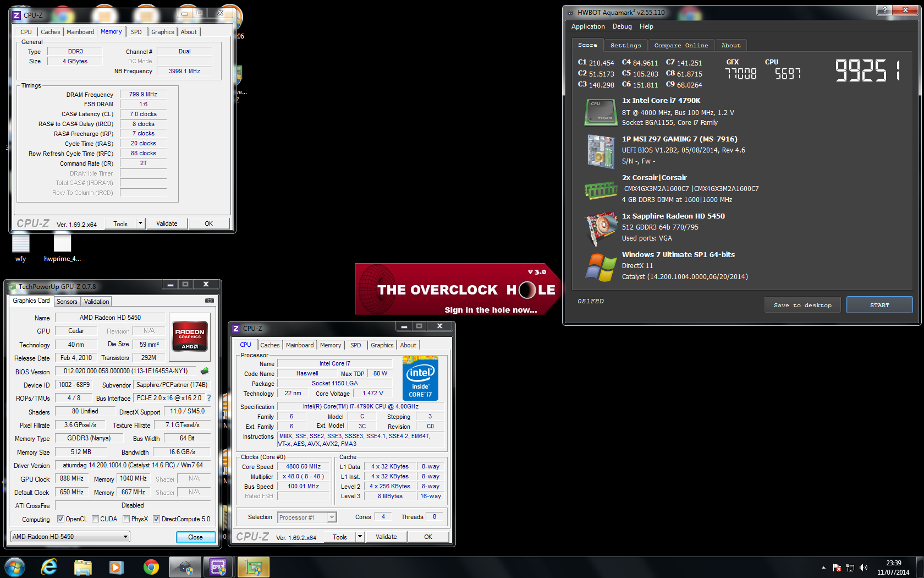Click the Save to desktop button

coord(802,305)
